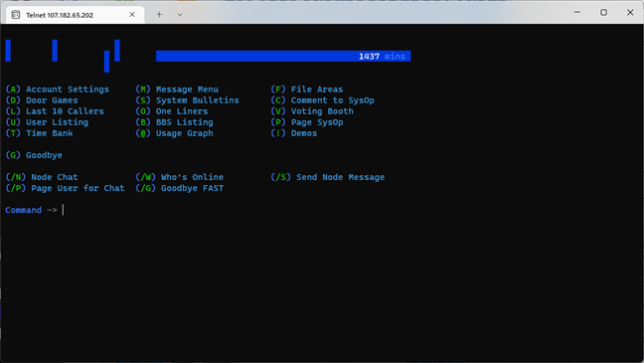Click the (G) Goodbye entry
Viewport: 644px width, 363px height.
[x=34, y=155]
